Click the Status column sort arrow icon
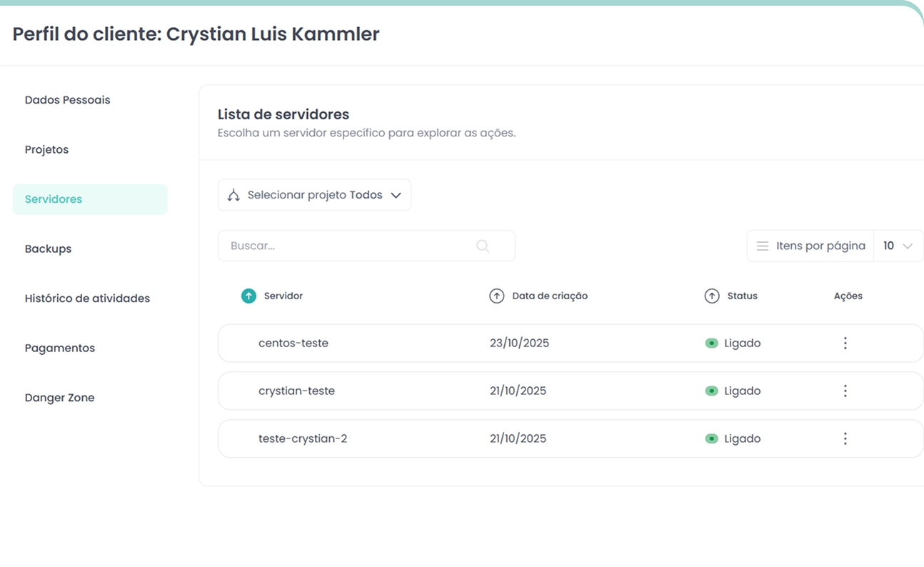Viewport: 924px width, 567px height. pos(711,296)
